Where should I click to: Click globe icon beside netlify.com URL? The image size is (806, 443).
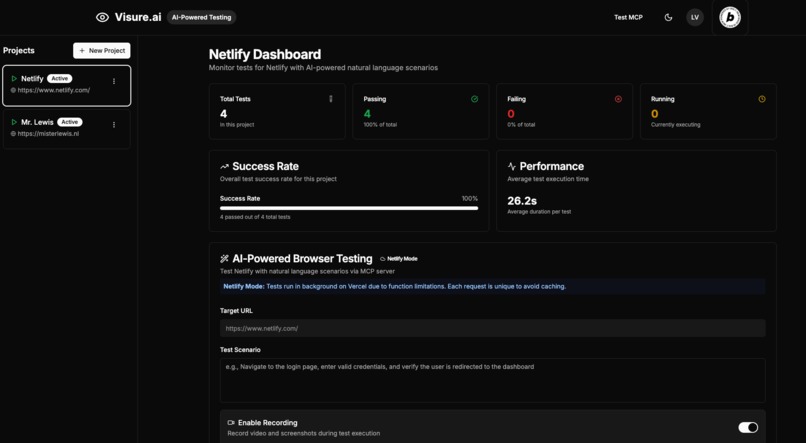coord(13,90)
